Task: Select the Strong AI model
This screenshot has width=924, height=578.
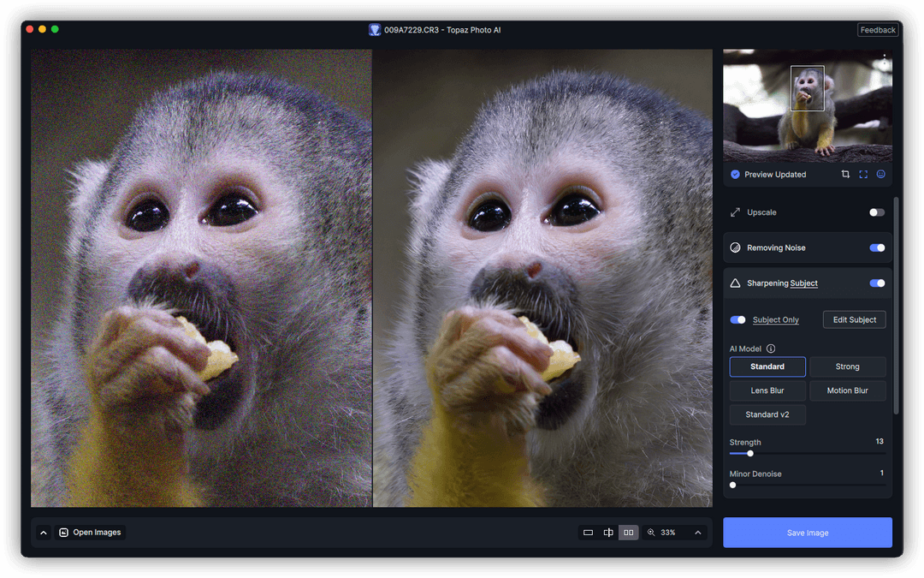Action: click(847, 366)
